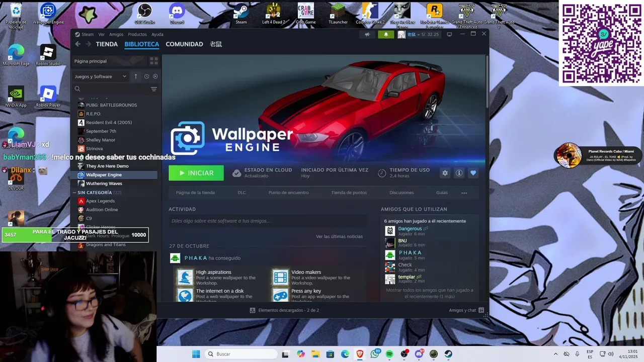The width and height of the screenshot is (644, 362).
Task: Click the activity comment input field
Action: pyautogui.click(x=267, y=221)
